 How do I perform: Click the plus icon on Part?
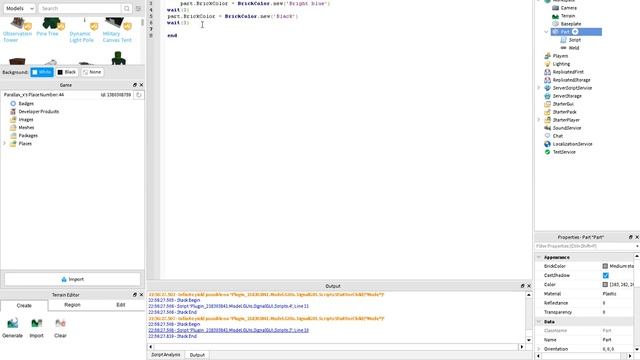[x=575, y=32]
